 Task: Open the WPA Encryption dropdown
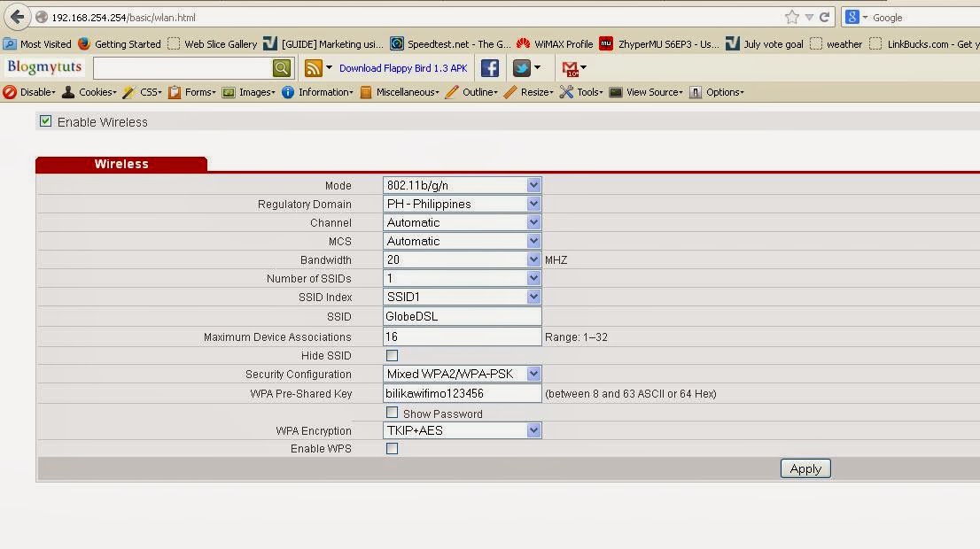coord(462,431)
